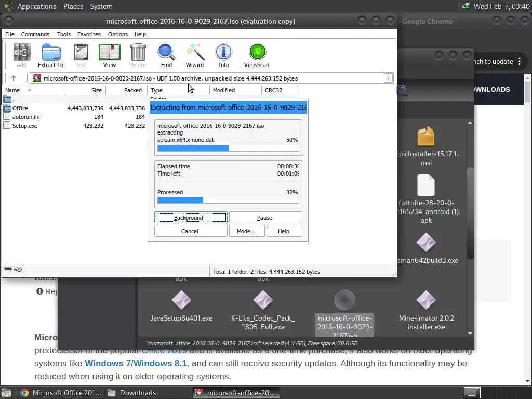Select EpicInstaller-15.17.1.msi in Downloads window
Viewport: 532px width, 399px height.
(426, 146)
